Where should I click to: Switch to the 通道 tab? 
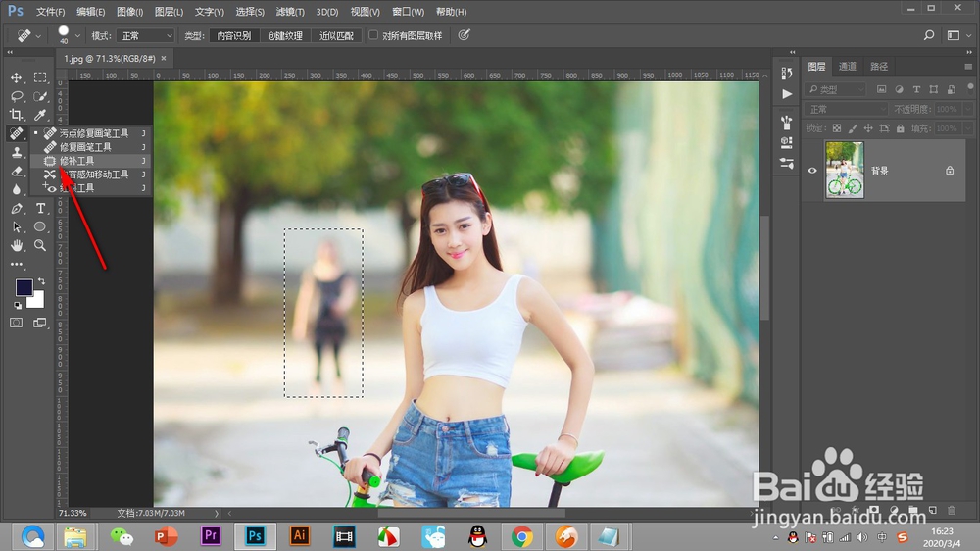(848, 67)
